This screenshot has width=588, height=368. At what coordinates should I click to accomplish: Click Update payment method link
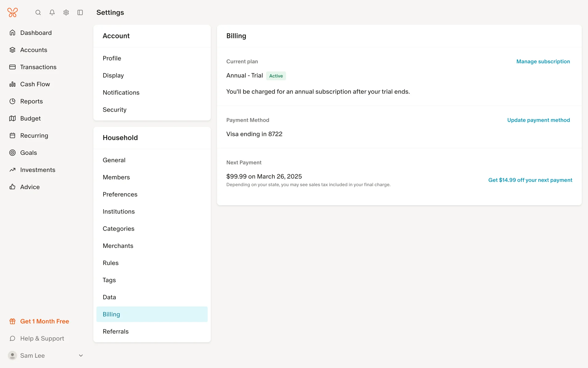pyautogui.click(x=538, y=120)
